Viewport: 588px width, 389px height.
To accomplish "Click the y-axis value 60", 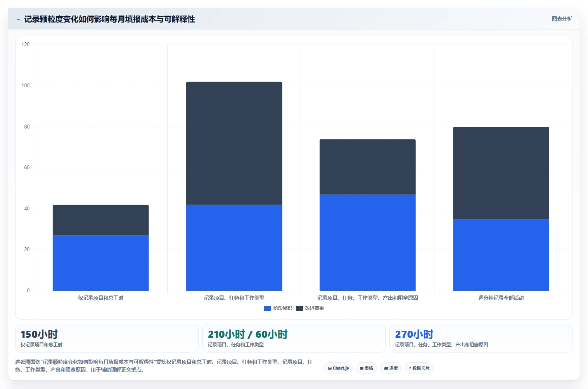I will click(x=27, y=168).
